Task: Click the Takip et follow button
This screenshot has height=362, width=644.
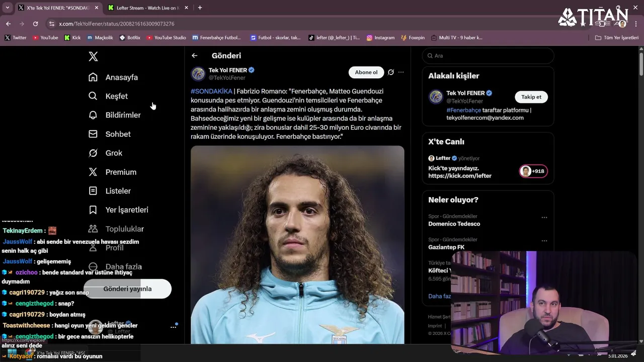Action: [x=531, y=97]
